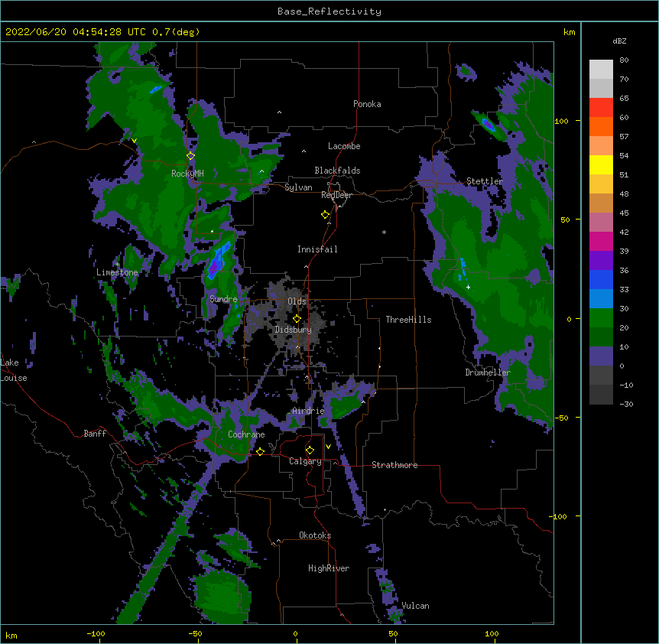This screenshot has height=644, width=659.
Task: Click the Sylvan label
Action: pos(298,187)
